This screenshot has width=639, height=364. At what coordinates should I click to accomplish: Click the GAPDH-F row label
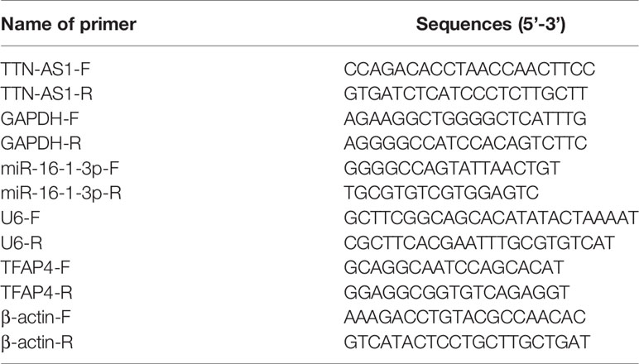click(40, 118)
